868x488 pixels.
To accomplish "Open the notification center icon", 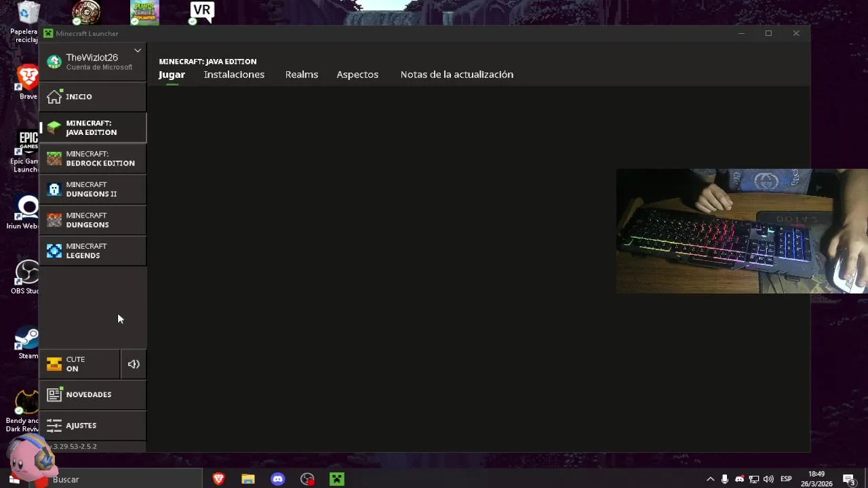I will (x=850, y=479).
